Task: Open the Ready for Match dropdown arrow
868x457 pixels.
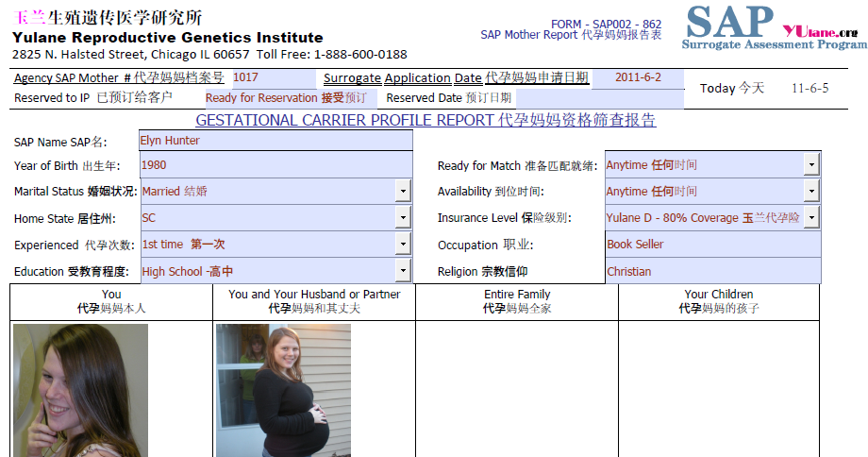Action: click(811, 164)
